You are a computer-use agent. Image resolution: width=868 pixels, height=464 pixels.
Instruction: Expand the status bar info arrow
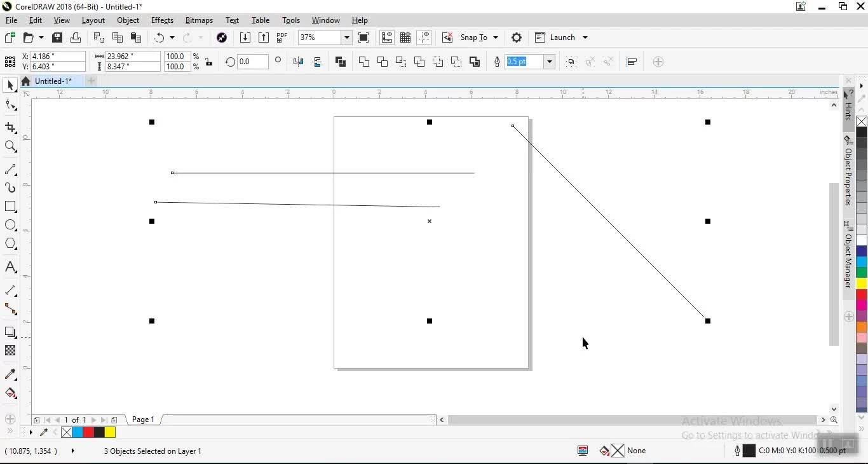click(x=73, y=451)
